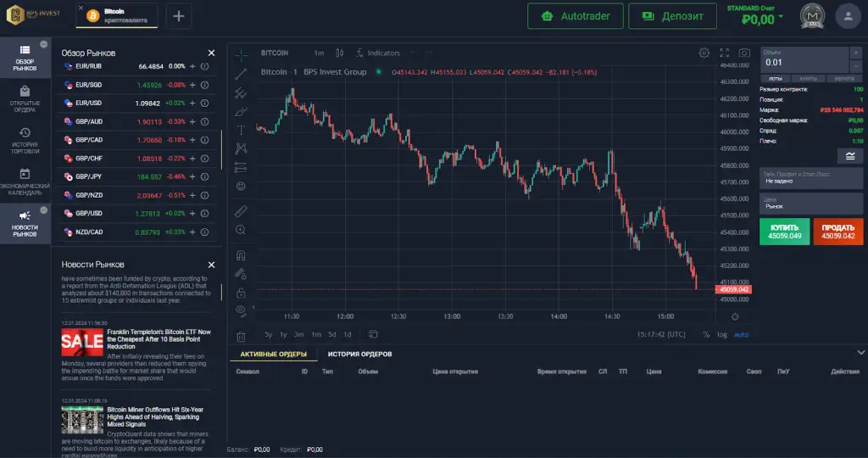868x458 pixels.
Task: Open the Indicators menu
Action: point(378,53)
